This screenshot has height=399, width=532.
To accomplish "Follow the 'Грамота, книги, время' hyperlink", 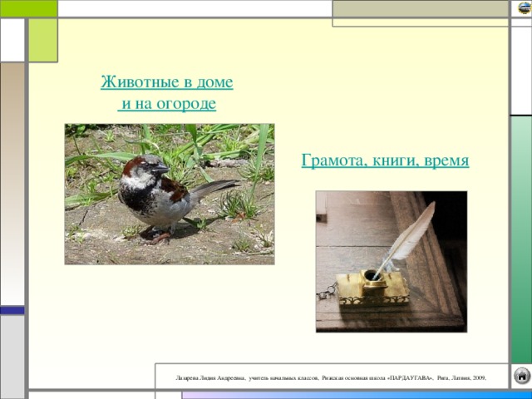I will tap(385, 160).
